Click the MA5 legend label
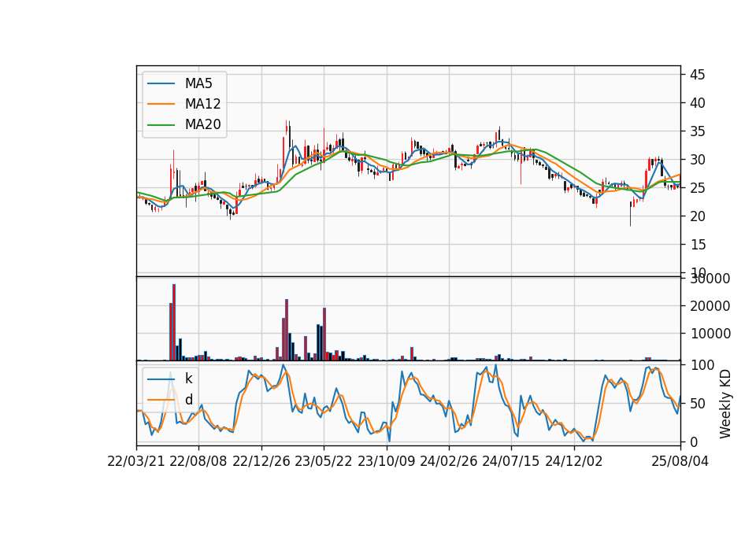The width and height of the screenshot is (756, 543). (198, 83)
